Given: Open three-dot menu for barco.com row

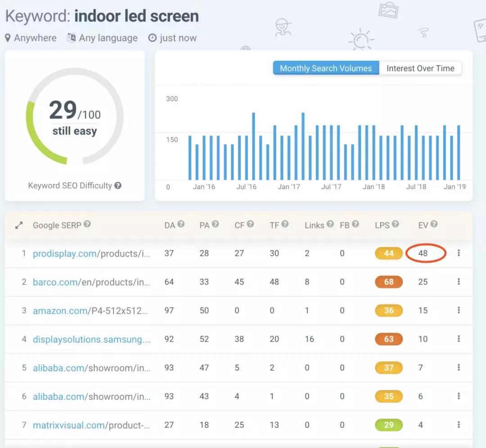Looking at the screenshot, I should (459, 281).
